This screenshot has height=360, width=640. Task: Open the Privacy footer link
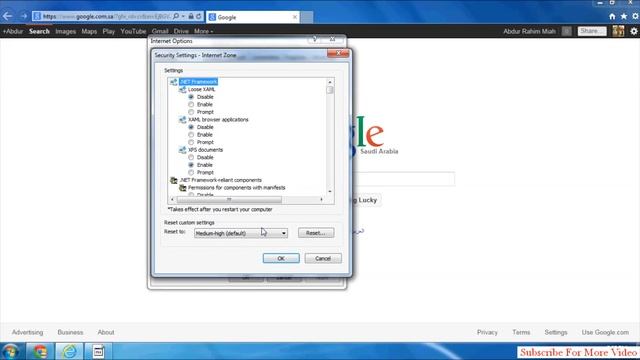[x=487, y=332]
